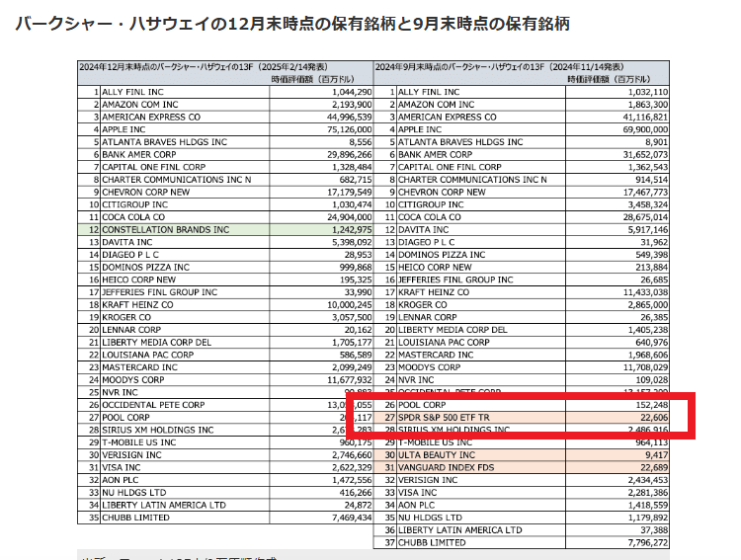Click the value 9,417
The height and width of the screenshot is (560, 741).
point(656,455)
